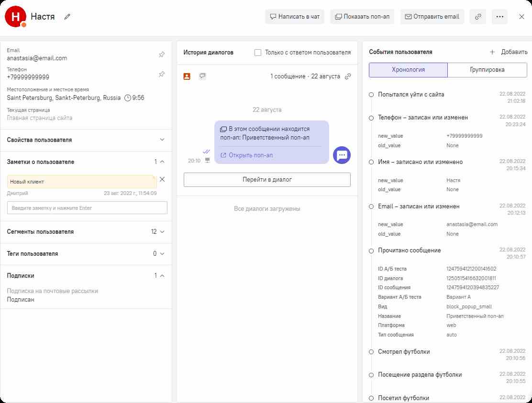532x403 pixels.
Task: Click the red Н user avatar
Action: click(15, 16)
